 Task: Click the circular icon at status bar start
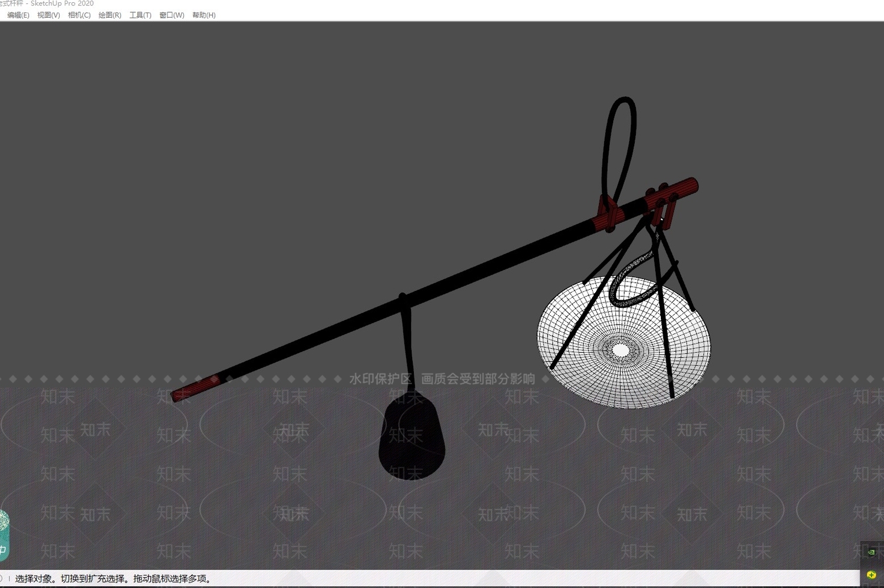pyautogui.click(x=2, y=579)
